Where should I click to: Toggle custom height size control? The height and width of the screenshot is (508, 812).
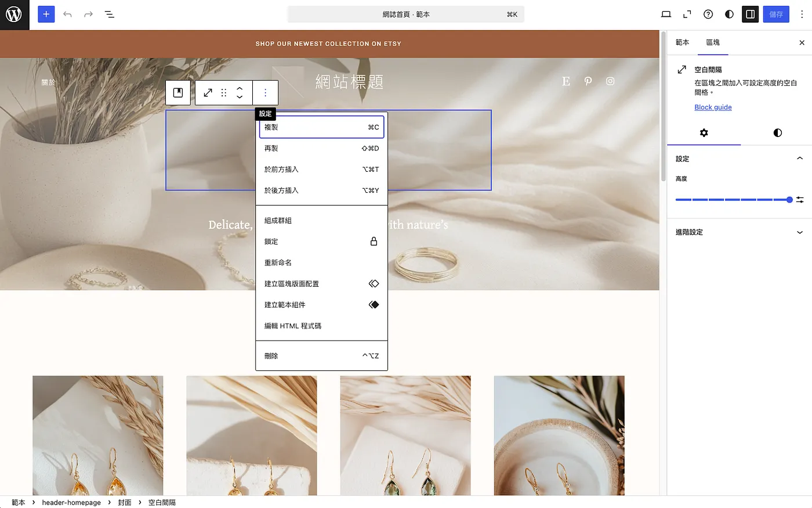pos(800,200)
